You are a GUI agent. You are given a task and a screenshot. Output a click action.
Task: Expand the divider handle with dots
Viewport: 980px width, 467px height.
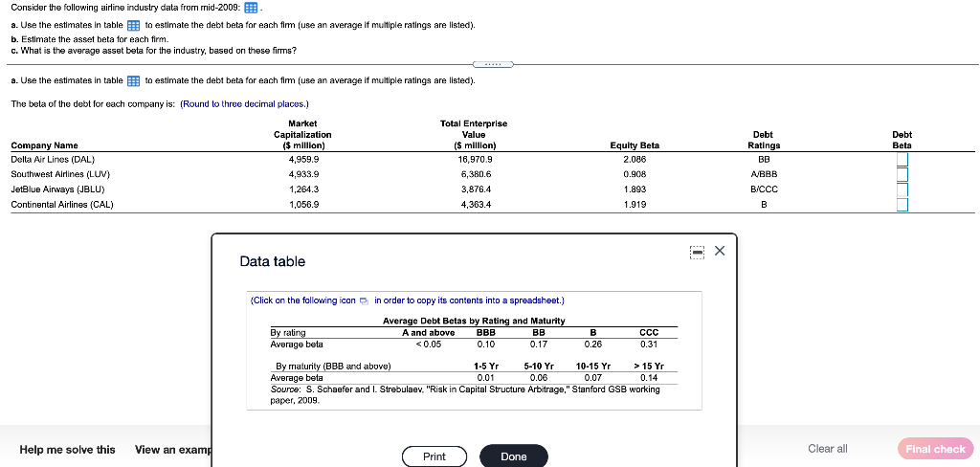click(x=493, y=64)
